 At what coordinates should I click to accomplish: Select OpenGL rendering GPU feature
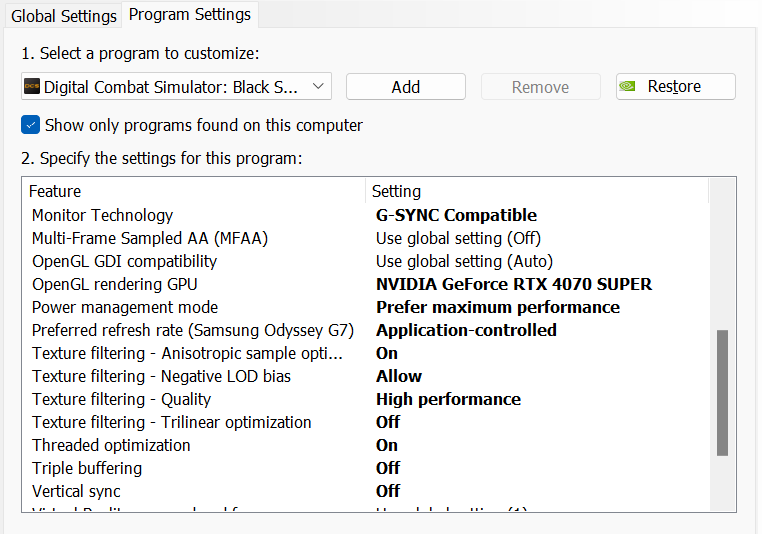point(115,284)
